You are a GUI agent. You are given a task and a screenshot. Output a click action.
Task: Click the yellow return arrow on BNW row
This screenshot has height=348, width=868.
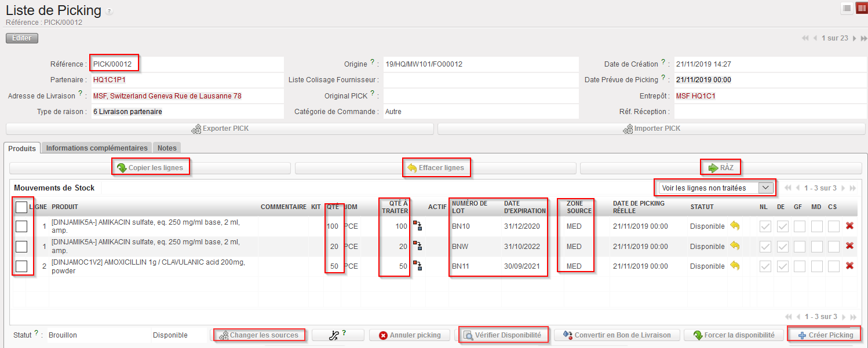pyautogui.click(x=735, y=246)
